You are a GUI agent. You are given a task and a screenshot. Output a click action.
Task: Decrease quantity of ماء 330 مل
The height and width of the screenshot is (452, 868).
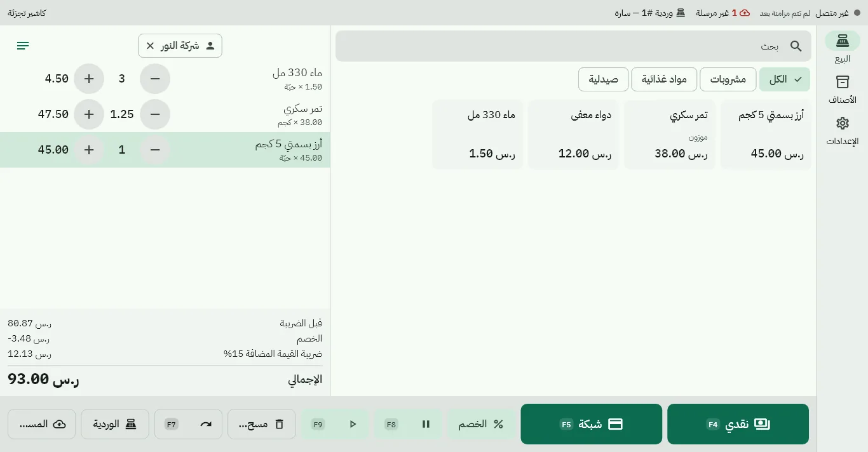point(155,79)
